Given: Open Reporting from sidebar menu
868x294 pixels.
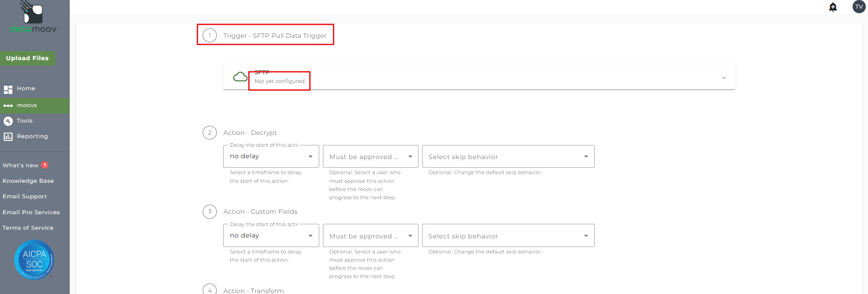Looking at the screenshot, I should tap(32, 136).
